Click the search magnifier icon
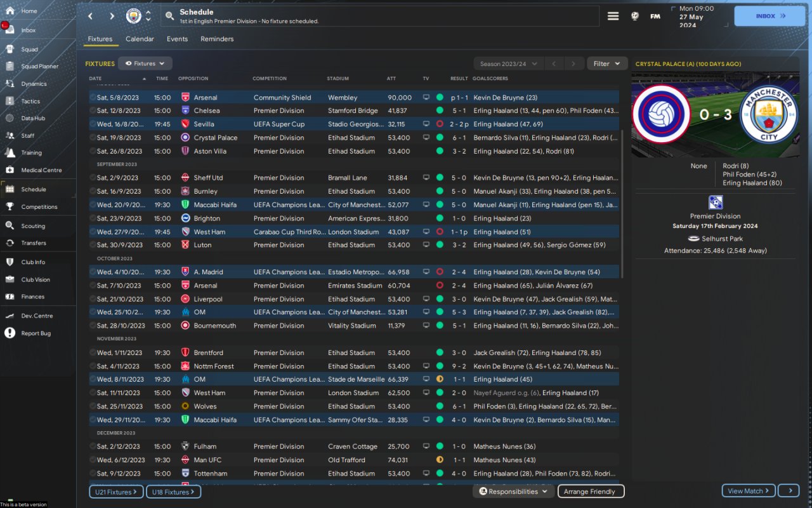Viewport: 812px width, 508px height. click(x=169, y=16)
